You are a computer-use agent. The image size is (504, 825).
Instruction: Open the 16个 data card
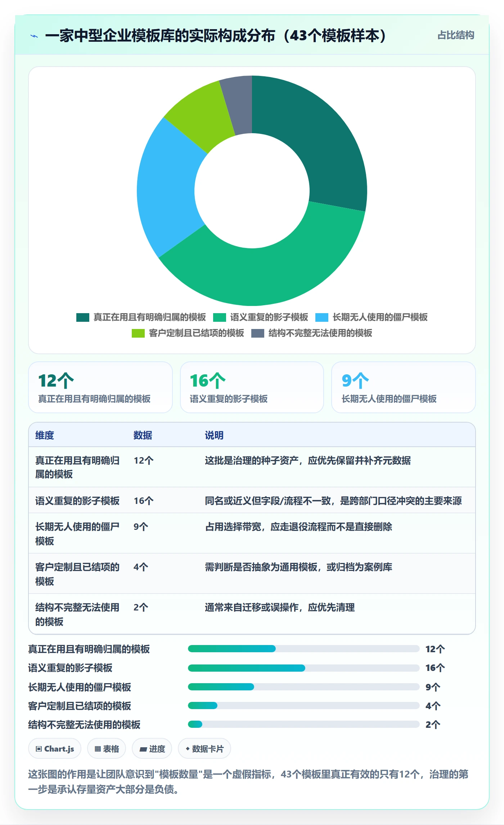point(252,387)
